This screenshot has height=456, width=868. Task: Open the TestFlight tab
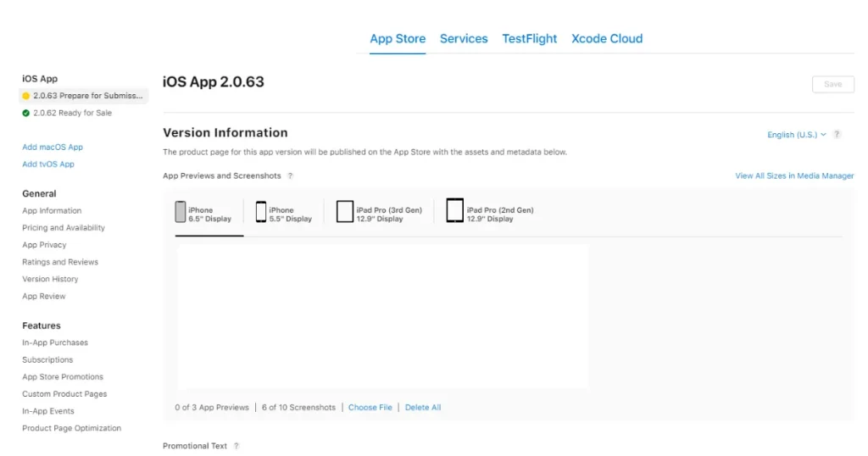coord(529,39)
